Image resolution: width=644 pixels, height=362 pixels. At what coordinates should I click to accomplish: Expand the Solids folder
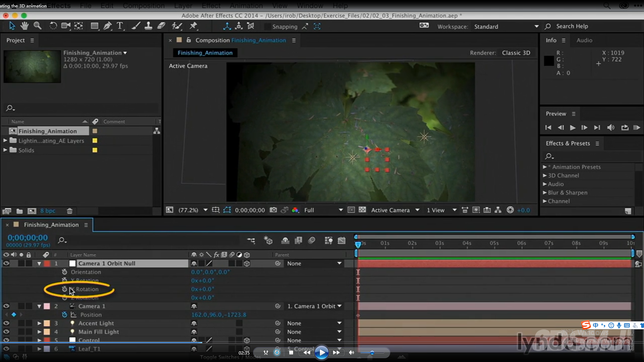click(x=5, y=150)
